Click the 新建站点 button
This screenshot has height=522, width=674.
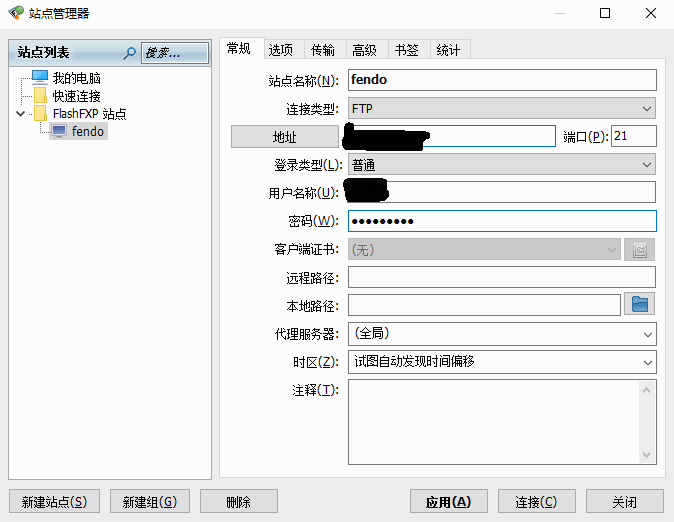pos(54,502)
